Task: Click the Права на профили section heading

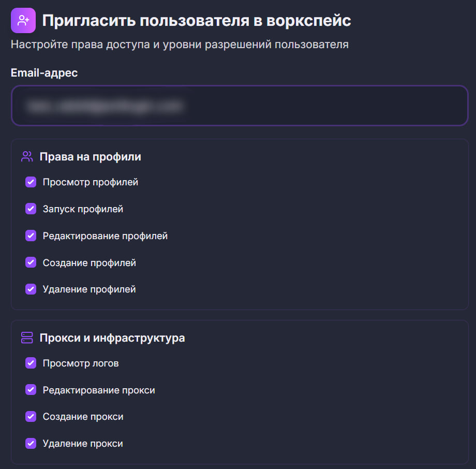Action: point(90,157)
